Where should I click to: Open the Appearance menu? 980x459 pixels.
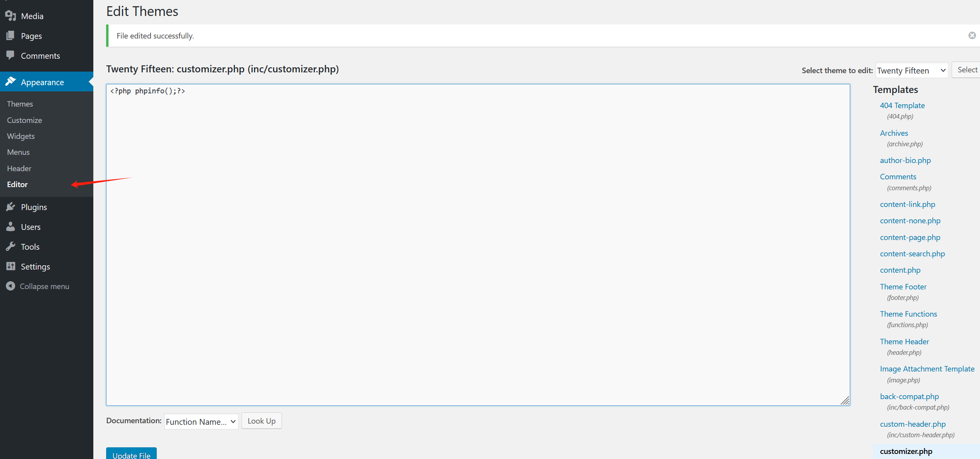pyautogui.click(x=42, y=82)
